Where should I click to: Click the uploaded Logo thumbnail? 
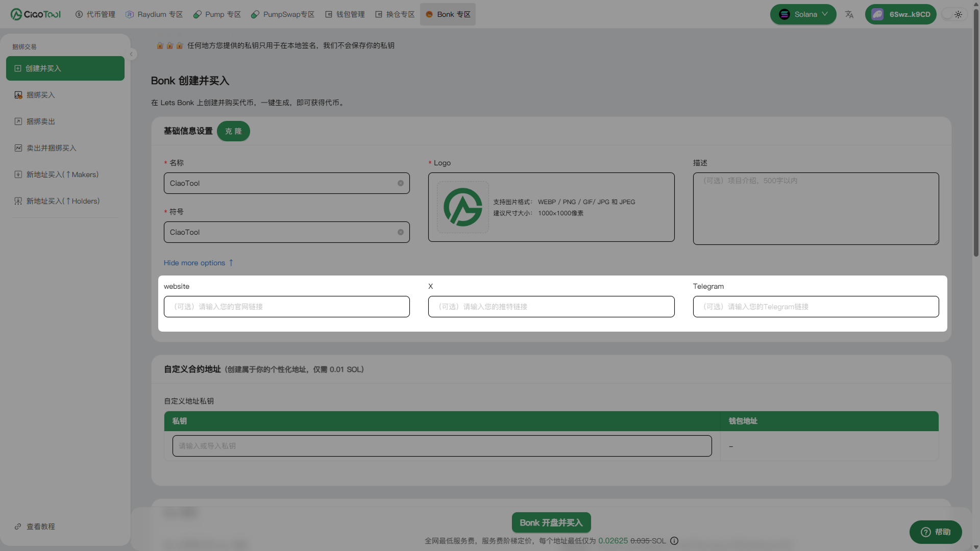coord(463,207)
